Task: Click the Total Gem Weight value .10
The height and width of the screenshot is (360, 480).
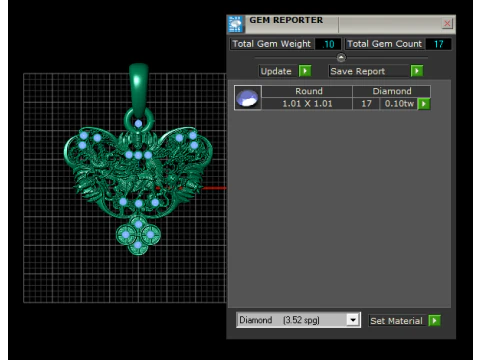Action: click(328, 44)
